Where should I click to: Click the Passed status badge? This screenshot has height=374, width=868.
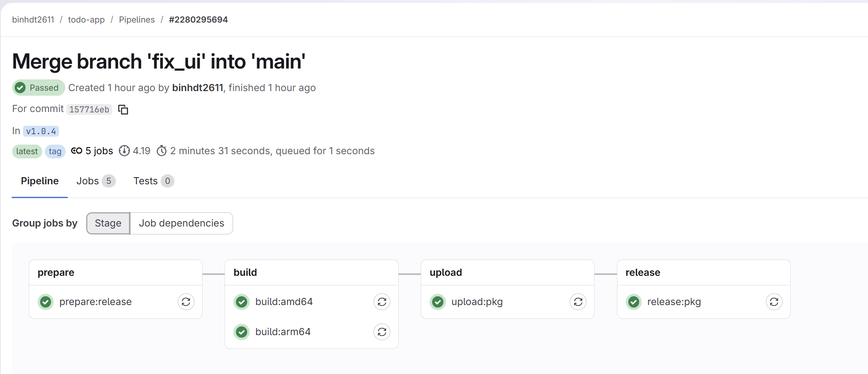coord(38,88)
